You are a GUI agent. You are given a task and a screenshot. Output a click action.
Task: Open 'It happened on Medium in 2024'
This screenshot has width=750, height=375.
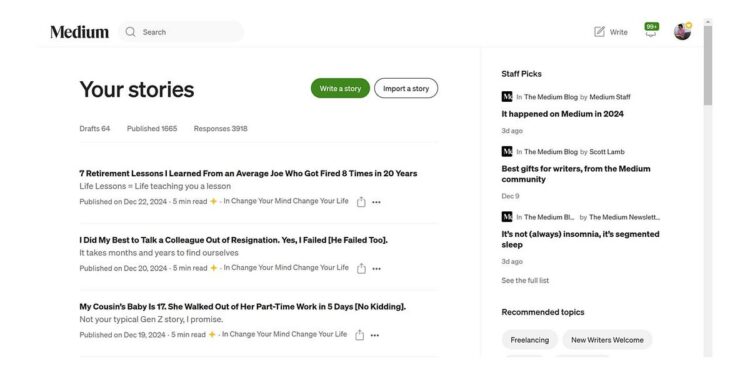562,114
